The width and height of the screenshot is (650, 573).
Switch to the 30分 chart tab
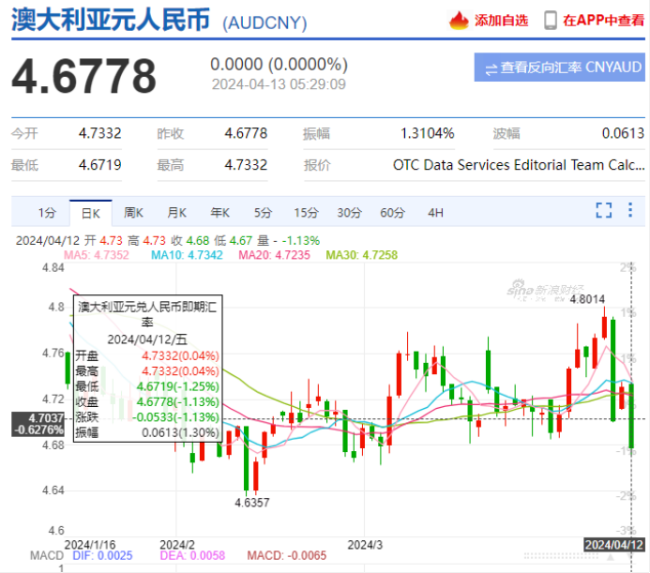(349, 213)
